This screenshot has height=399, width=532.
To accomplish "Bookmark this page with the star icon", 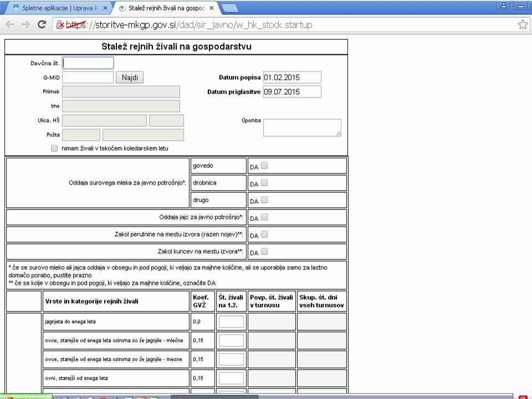I will pos(523,24).
